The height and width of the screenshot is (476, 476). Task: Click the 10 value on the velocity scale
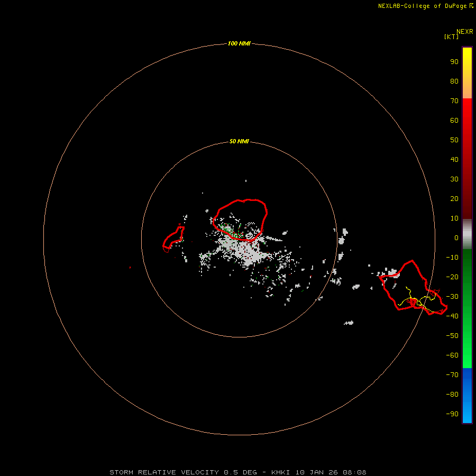[x=454, y=218]
